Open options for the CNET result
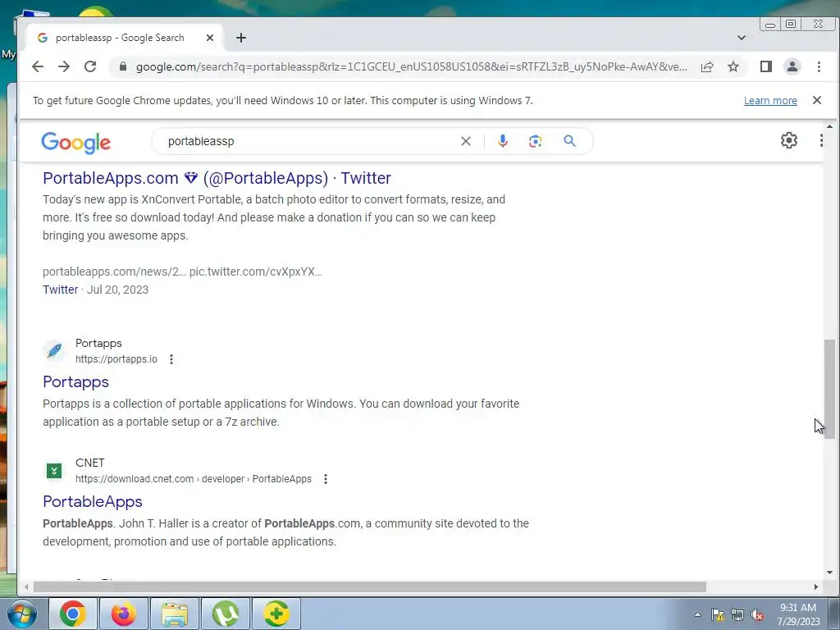This screenshot has height=630, width=840. [326, 479]
